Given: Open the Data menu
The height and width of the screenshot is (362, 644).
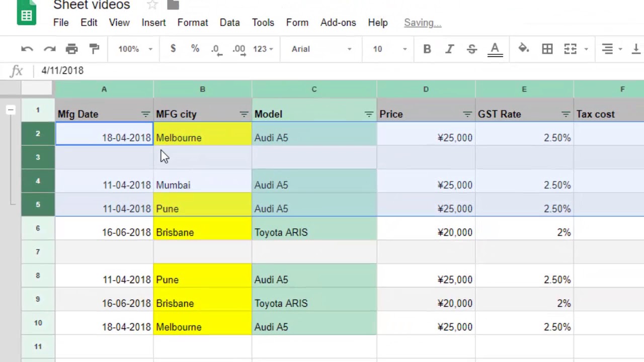Looking at the screenshot, I should tap(229, 23).
